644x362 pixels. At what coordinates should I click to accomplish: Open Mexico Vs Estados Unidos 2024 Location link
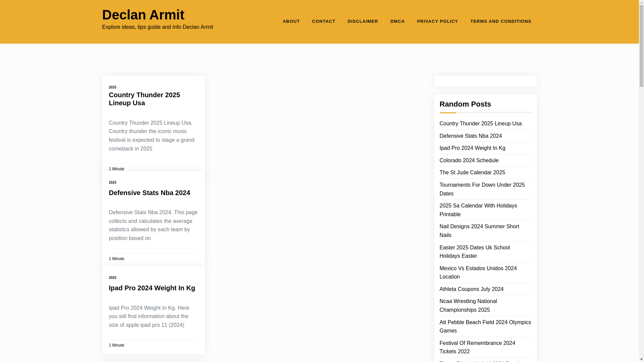478,273
